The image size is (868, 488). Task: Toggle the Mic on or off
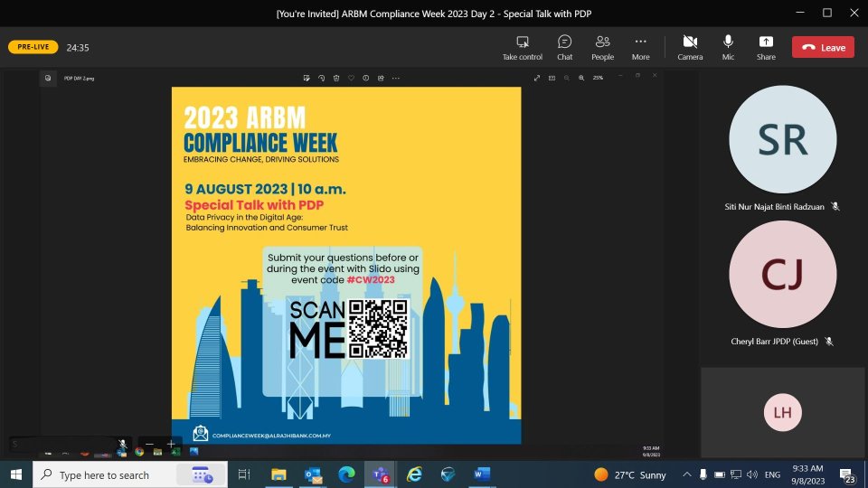click(x=728, y=48)
